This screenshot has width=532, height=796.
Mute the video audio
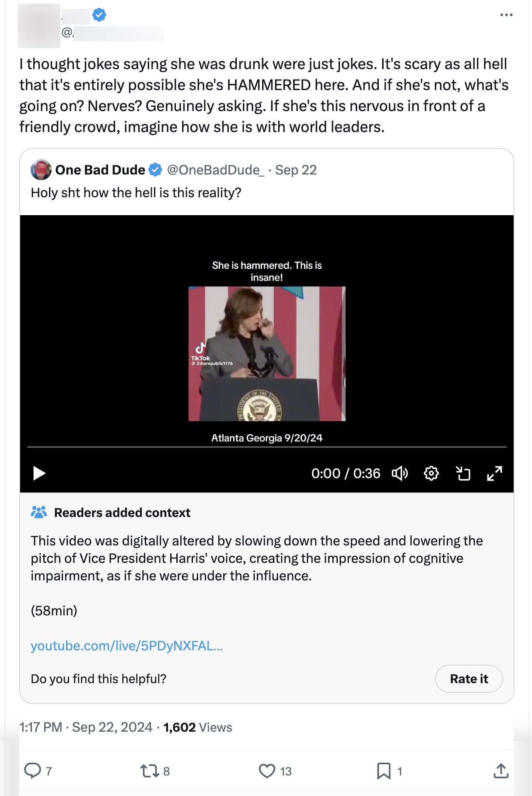[x=400, y=473]
